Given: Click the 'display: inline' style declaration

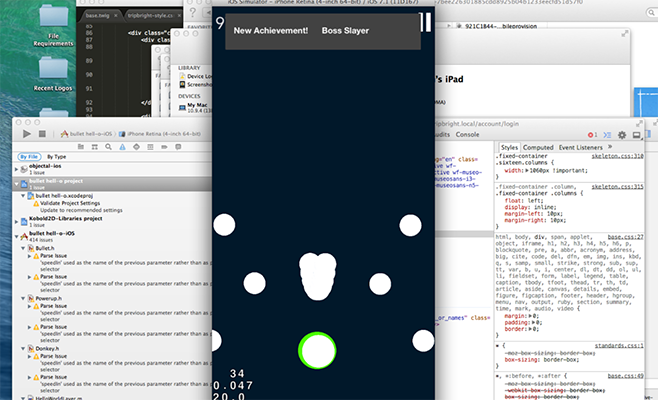Looking at the screenshot, I should pyautogui.click(x=530, y=207).
